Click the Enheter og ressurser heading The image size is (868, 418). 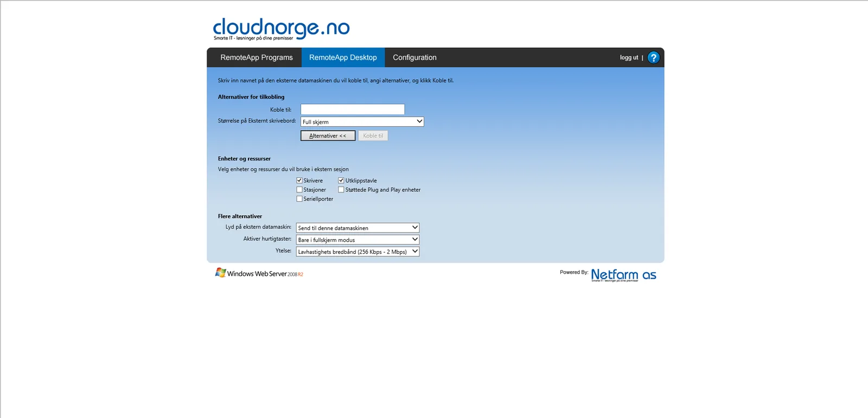tap(244, 159)
